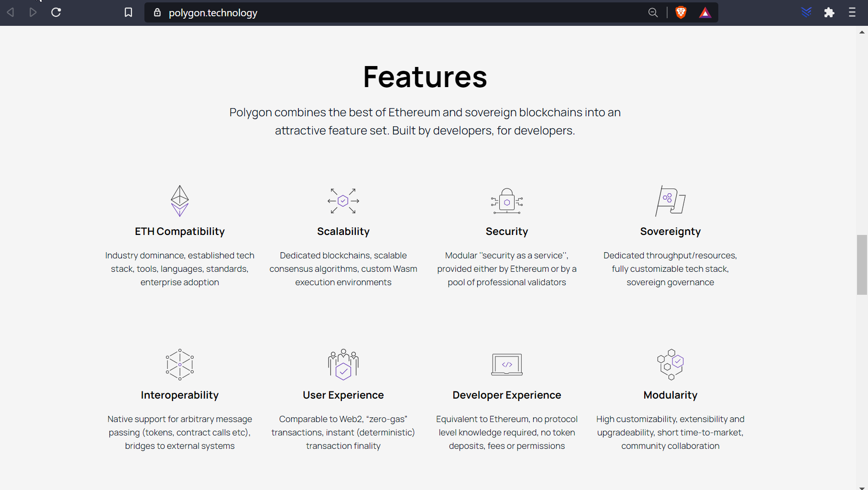Click the zoom magnifier icon in address bar
868x490 pixels.
(x=653, y=13)
